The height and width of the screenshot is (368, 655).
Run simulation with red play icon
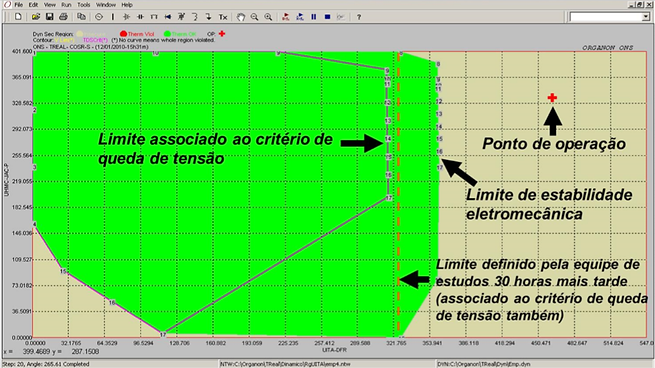tap(286, 17)
